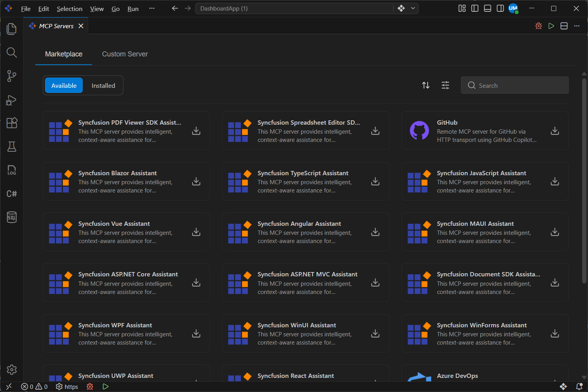Open the remote window indicator in status bar

click(x=9, y=387)
